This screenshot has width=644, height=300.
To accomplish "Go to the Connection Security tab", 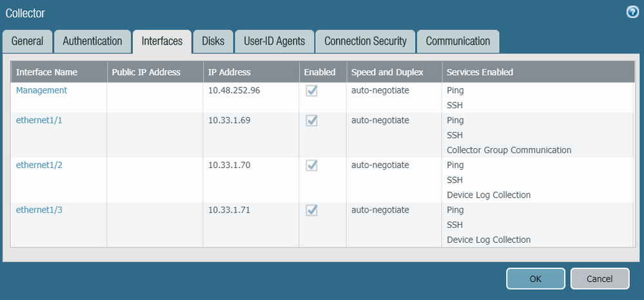I will click(x=366, y=41).
